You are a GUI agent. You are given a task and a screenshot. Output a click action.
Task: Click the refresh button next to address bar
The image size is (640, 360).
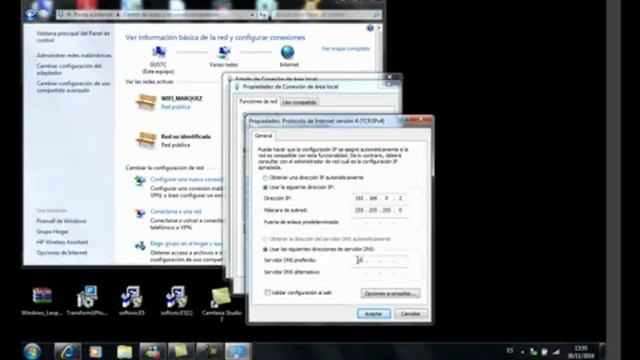(x=262, y=15)
